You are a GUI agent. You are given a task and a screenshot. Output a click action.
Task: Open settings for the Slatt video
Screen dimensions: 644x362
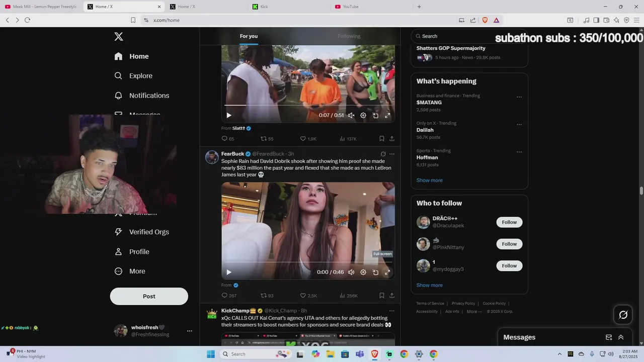[x=363, y=115]
